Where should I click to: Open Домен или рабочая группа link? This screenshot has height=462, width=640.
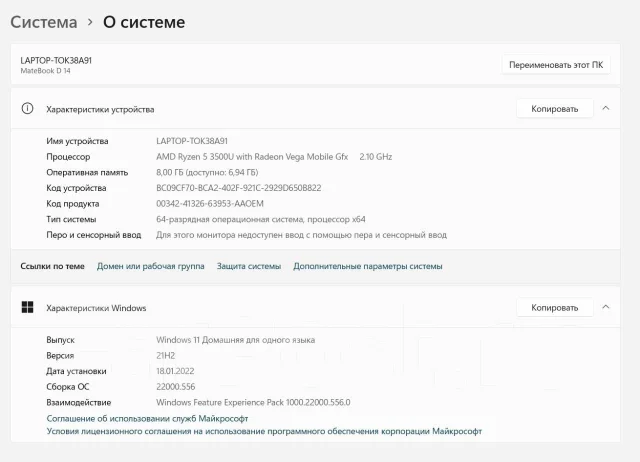coord(151,266)
